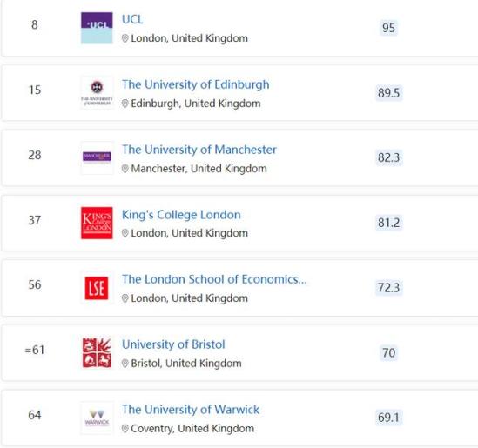Screen dimensions: 478x448
Task: Click the University of Warwick logo
Action: click(x=97, y=418)
